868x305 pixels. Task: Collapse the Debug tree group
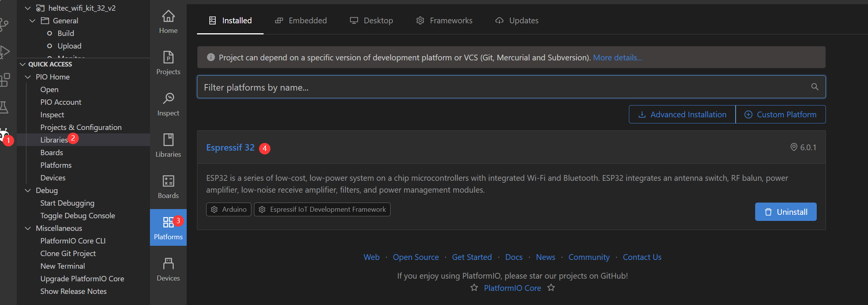[28, 190]
